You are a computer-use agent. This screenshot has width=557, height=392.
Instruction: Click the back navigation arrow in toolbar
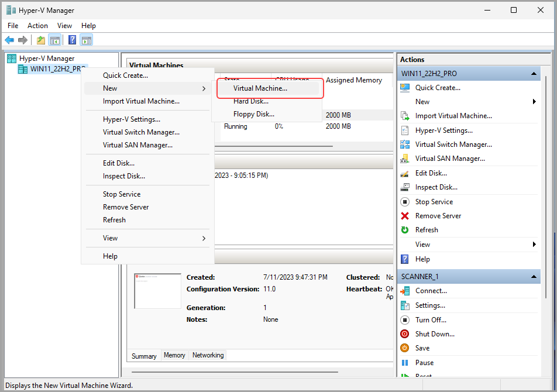click(9, 40)
